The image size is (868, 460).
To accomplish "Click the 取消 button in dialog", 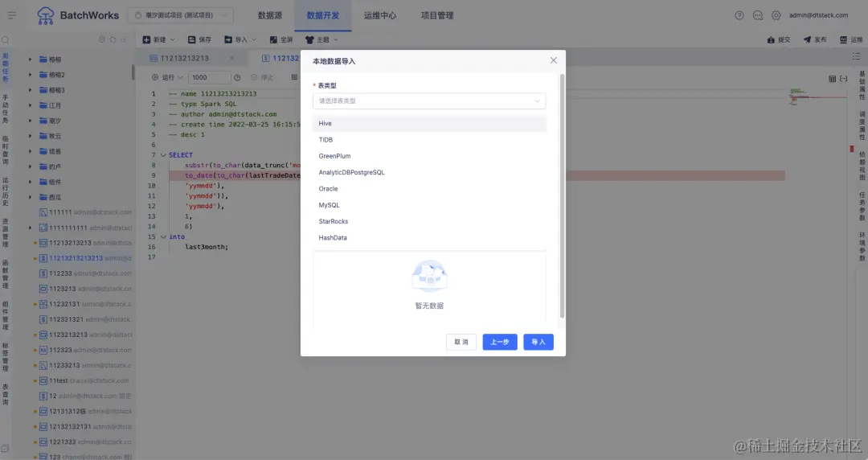I will 461,342.
